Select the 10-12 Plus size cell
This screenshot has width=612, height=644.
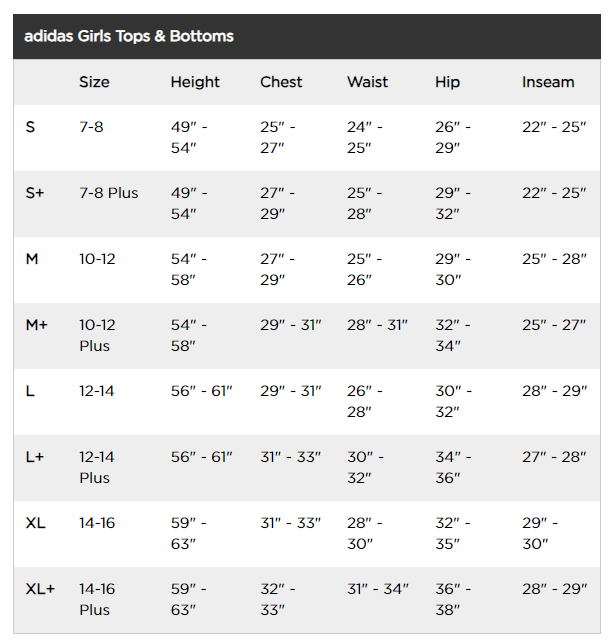point(97,335)
